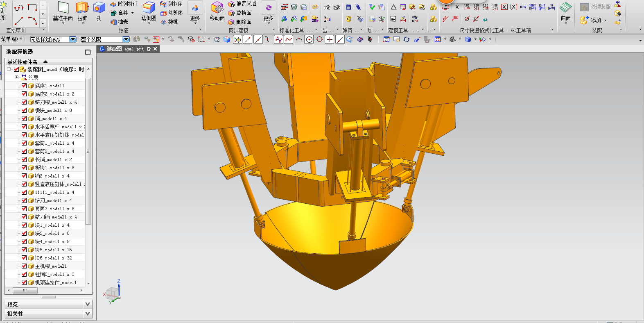Viewport: 644px width, 323px height.
Task: Click the navigator horizontal scrollbar thumb
Action: click(25, 290)
